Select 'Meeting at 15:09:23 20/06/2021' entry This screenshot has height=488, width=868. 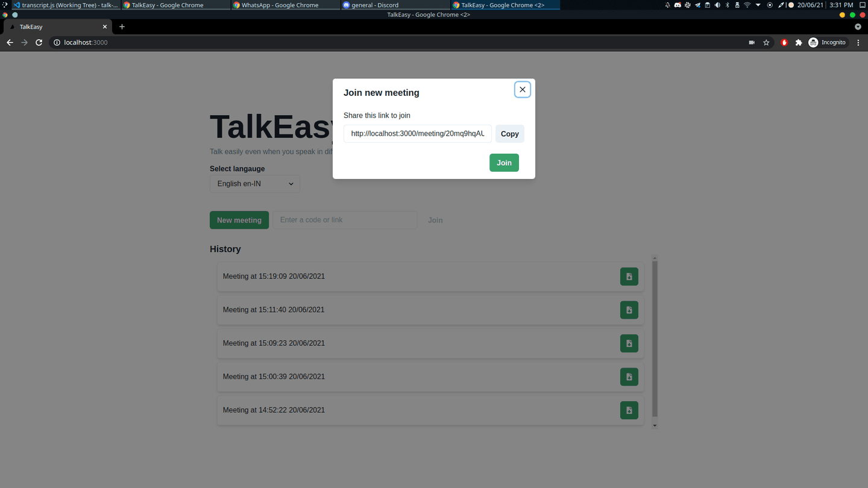(x=430, y=343)
